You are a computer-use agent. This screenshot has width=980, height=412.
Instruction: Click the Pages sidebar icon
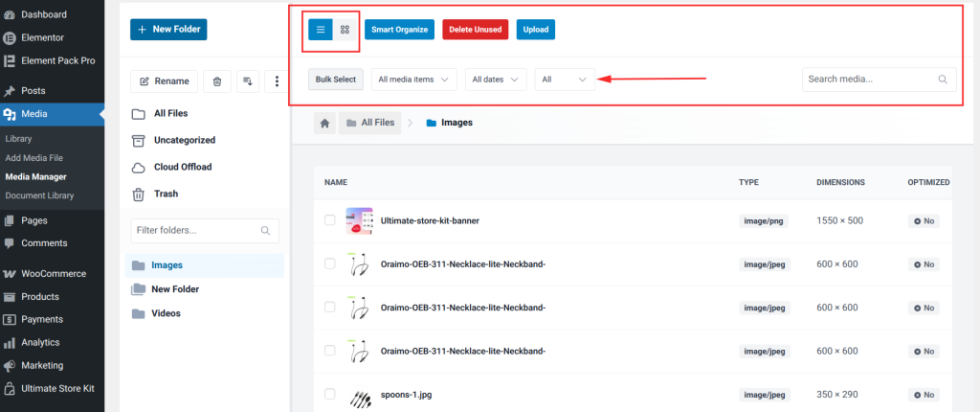coord(10,220)
